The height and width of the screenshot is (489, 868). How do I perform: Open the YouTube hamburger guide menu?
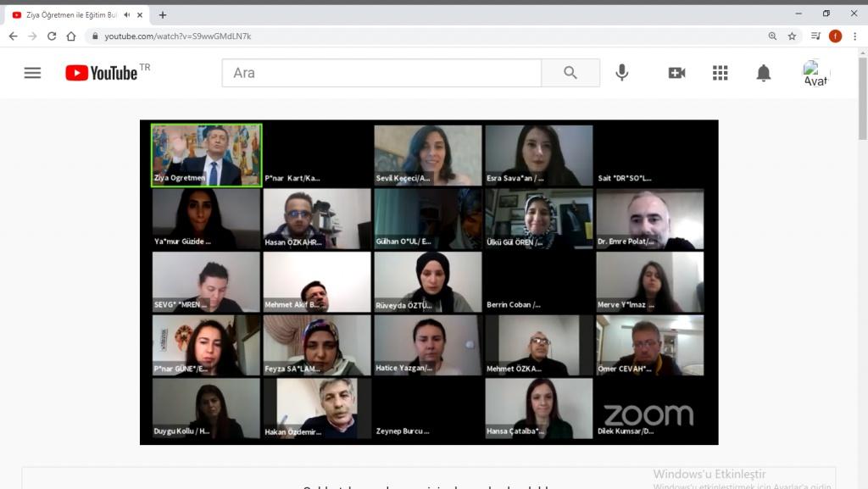(x=32, y=73)
